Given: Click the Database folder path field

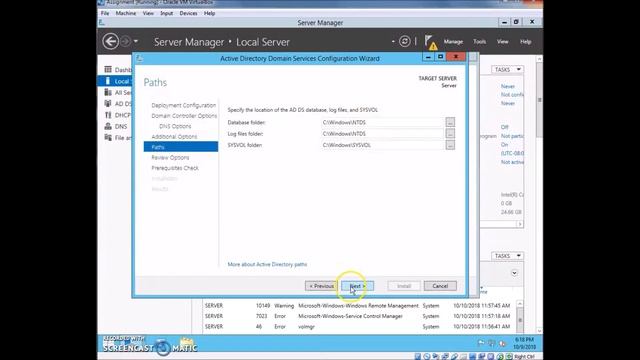Looking at the screenshot, I should click(x=382, y=122).
